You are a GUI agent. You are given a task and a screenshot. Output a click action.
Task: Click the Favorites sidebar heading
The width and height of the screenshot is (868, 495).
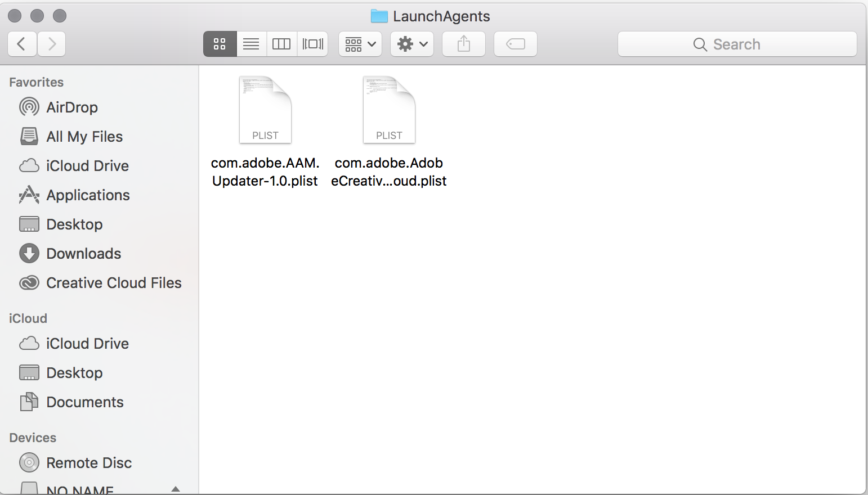coord(37,82)
